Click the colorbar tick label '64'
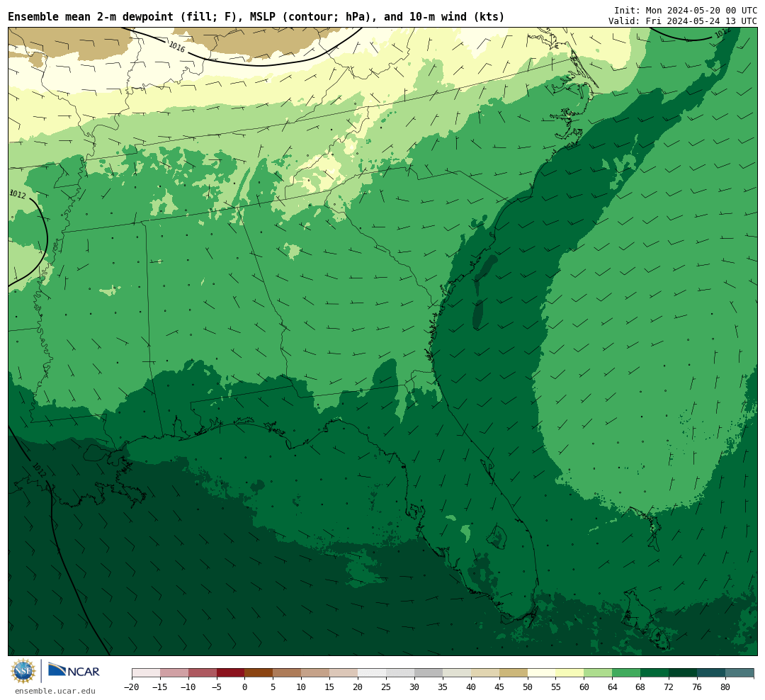765x700 pixels. pos(612,687)
